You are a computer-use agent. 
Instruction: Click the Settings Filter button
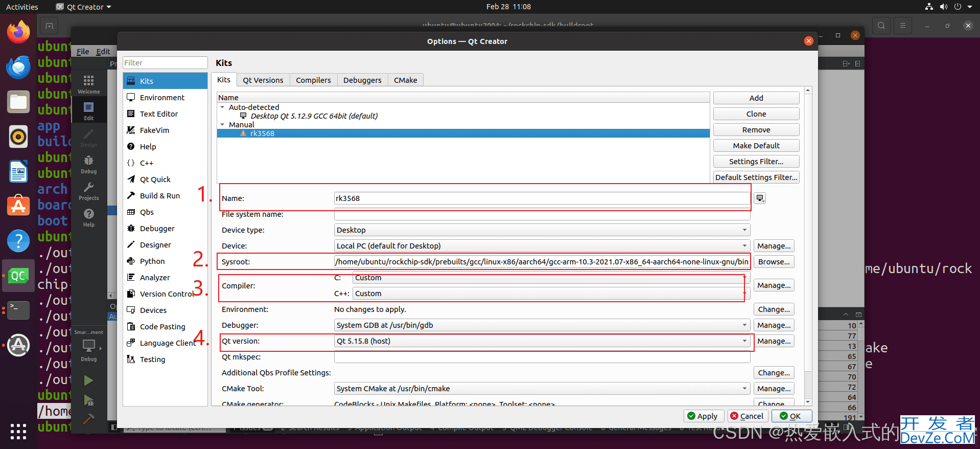pos(756,162)
